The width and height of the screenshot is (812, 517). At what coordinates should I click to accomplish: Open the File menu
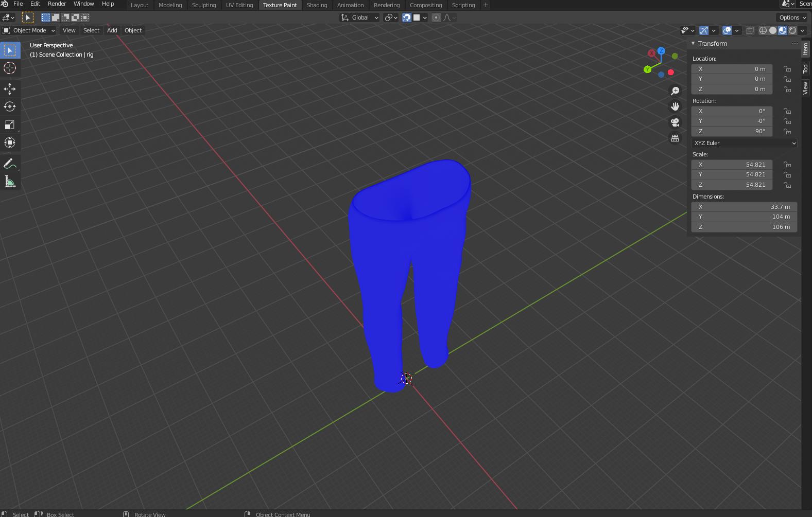pos(18,4)
